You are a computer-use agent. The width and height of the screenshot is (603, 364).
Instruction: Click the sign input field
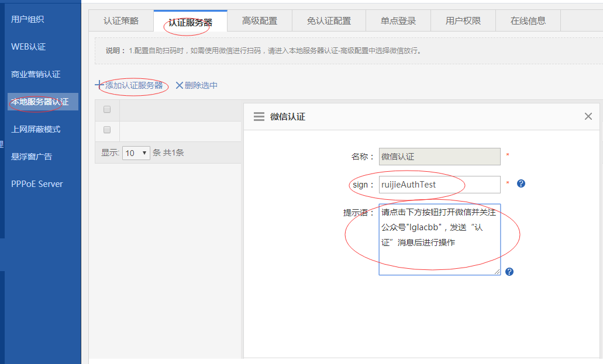coord(439,185)
